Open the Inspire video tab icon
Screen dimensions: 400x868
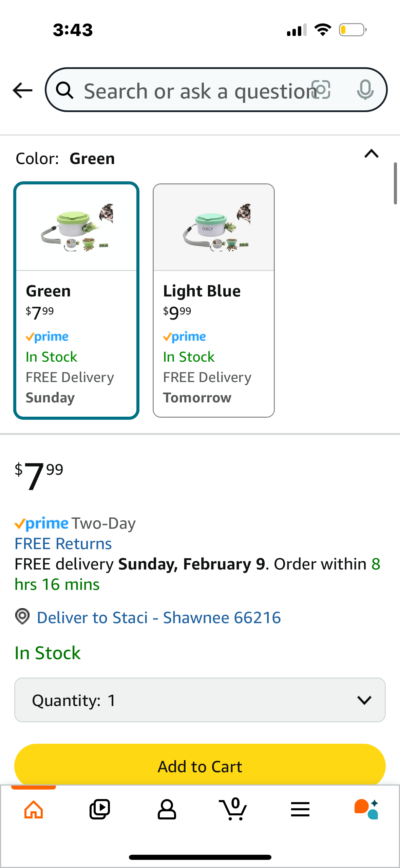(x=100, y=810)
